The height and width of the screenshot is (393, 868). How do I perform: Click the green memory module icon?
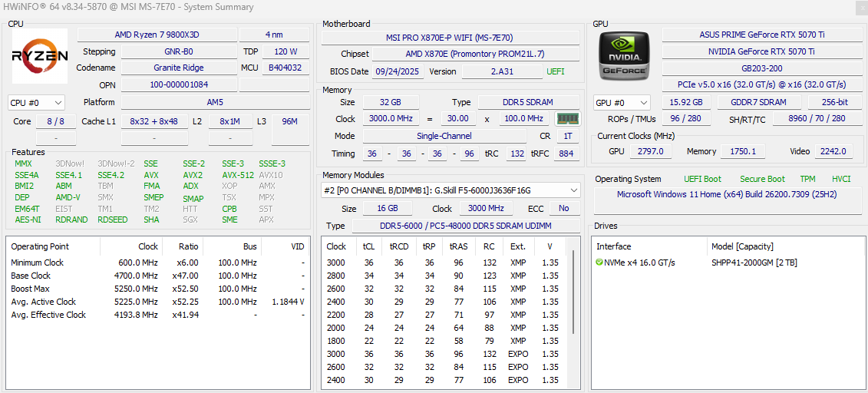568,119
